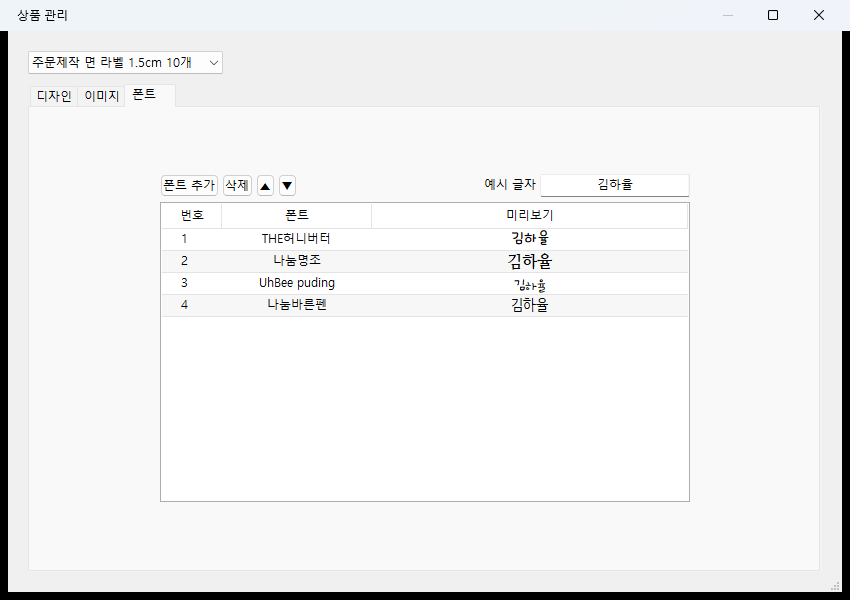Click the 폰트 추가 button

coord(189,185)
